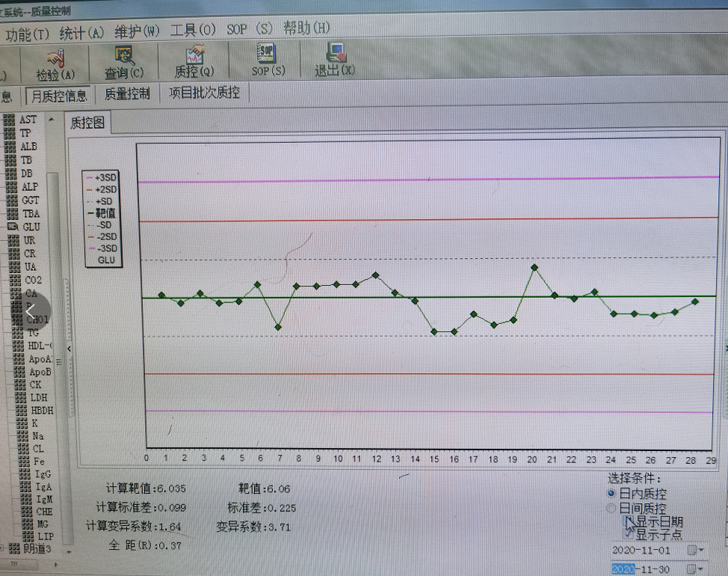Select the 质控(Q) quality control icon
Screen dimensions: 728x576
click(x=193, y=61)
